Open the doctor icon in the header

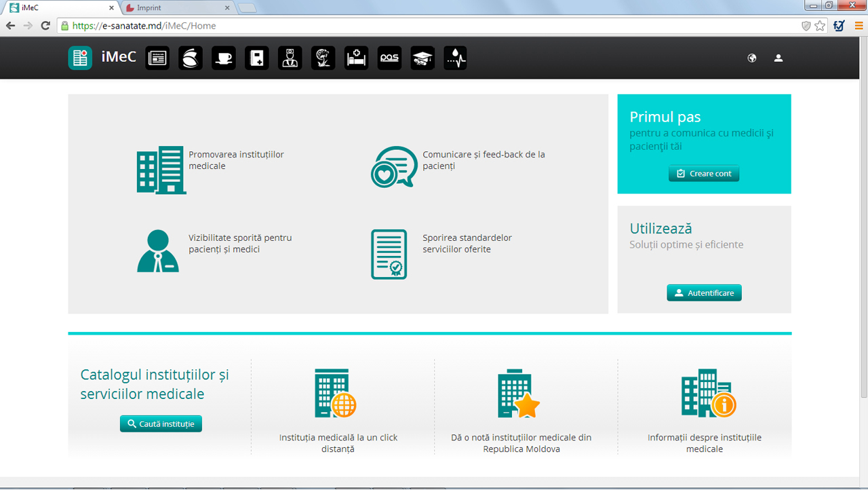click(x=290, y=58)
